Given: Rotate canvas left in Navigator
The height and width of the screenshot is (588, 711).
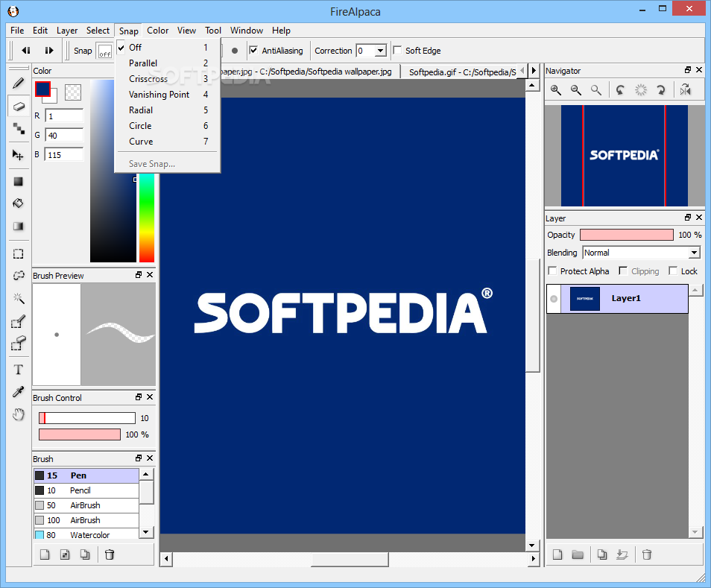Looking at the screenshot, I should [x=620, y=90].
